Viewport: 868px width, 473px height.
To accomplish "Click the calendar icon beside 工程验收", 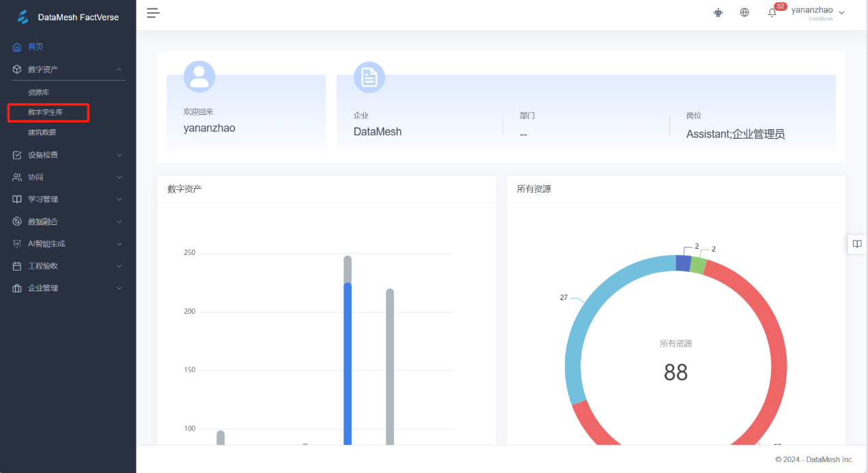I will click(x=17, y=266).
